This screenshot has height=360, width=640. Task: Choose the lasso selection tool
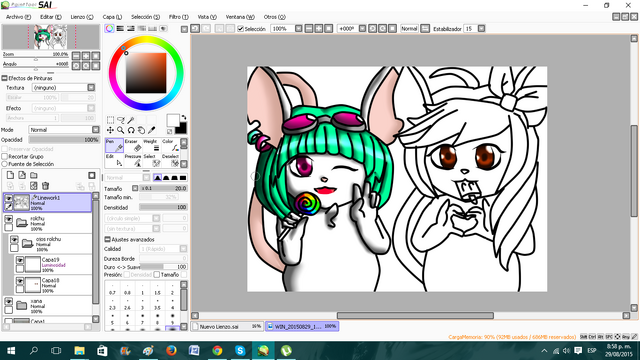[x=121, y=120]
